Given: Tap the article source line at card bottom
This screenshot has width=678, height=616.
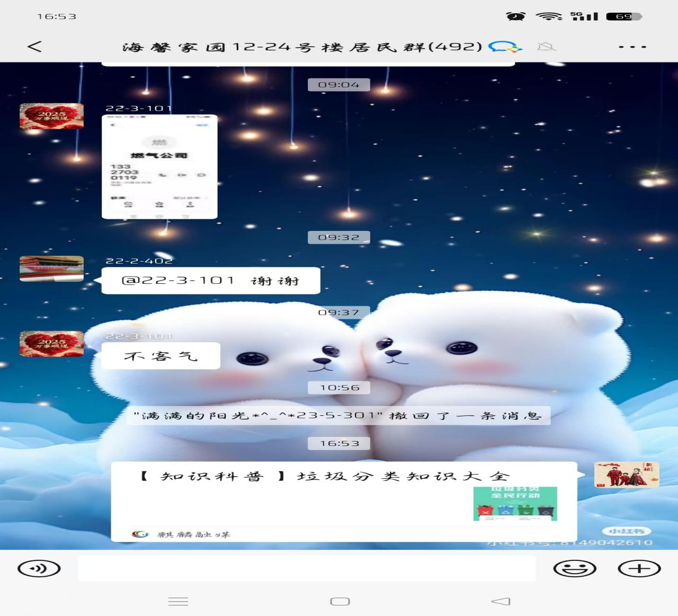Looking at the screenshot, I should point(181,534).
